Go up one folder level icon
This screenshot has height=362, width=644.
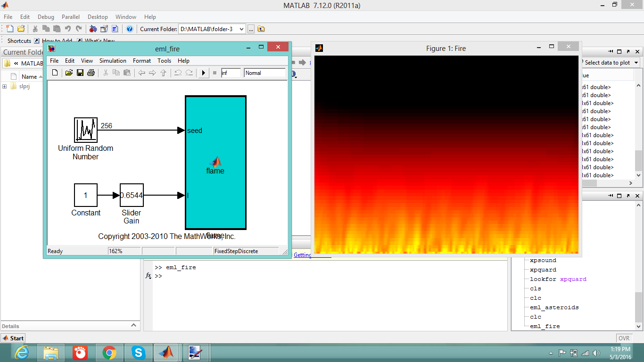(261, 29)
